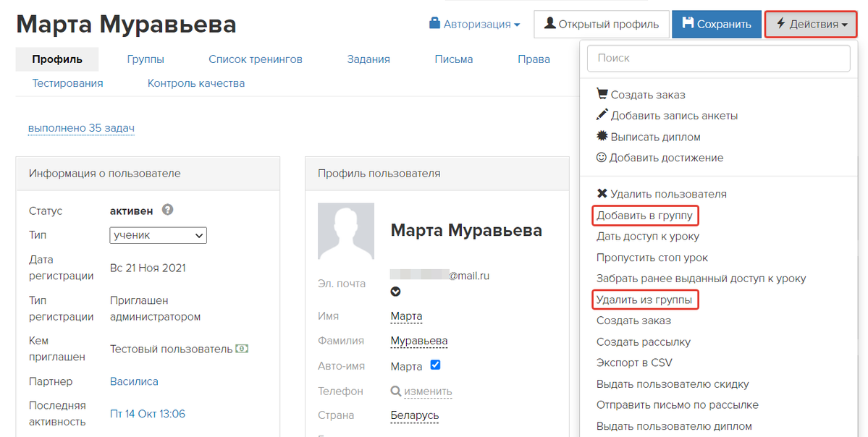This screenshot has width=868, height=437.
Task: Open the Группы tab
Action: (146, 59)
